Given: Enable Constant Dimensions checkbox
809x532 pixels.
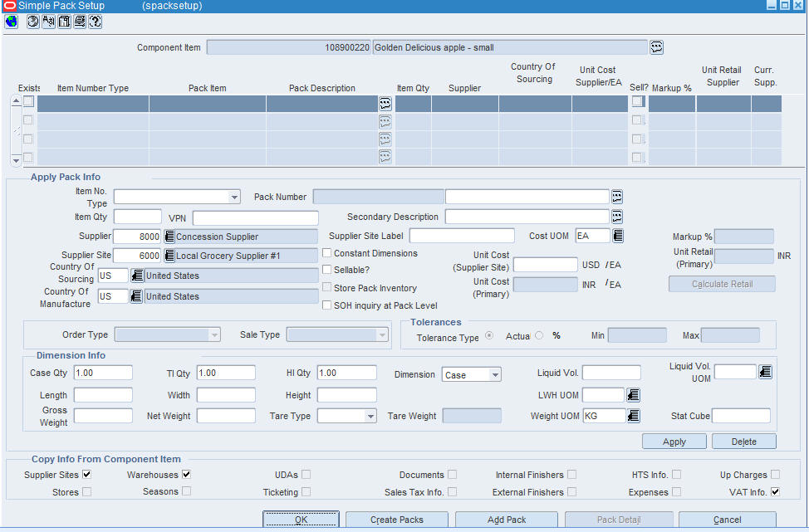Looking at the screenshot, I should click(x=326, y=253).
